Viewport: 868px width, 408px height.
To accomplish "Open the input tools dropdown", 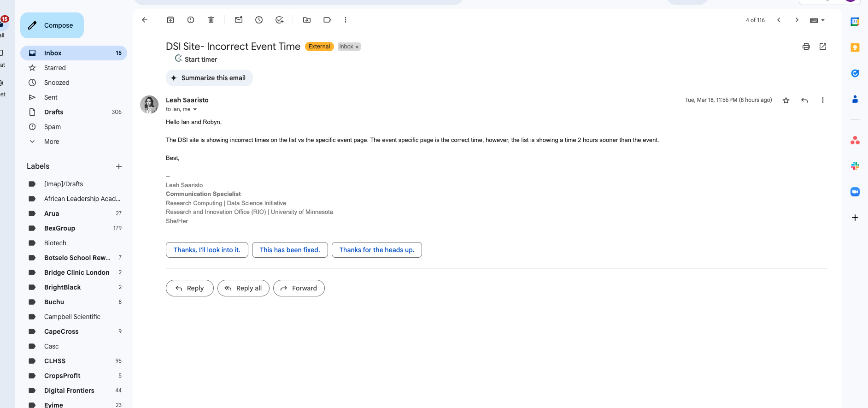I will pyautogui.click(x=823, y=20).
